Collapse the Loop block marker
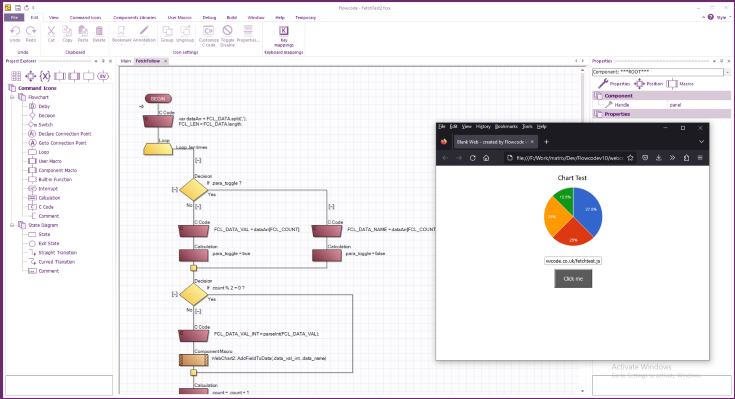 [198, 160]
